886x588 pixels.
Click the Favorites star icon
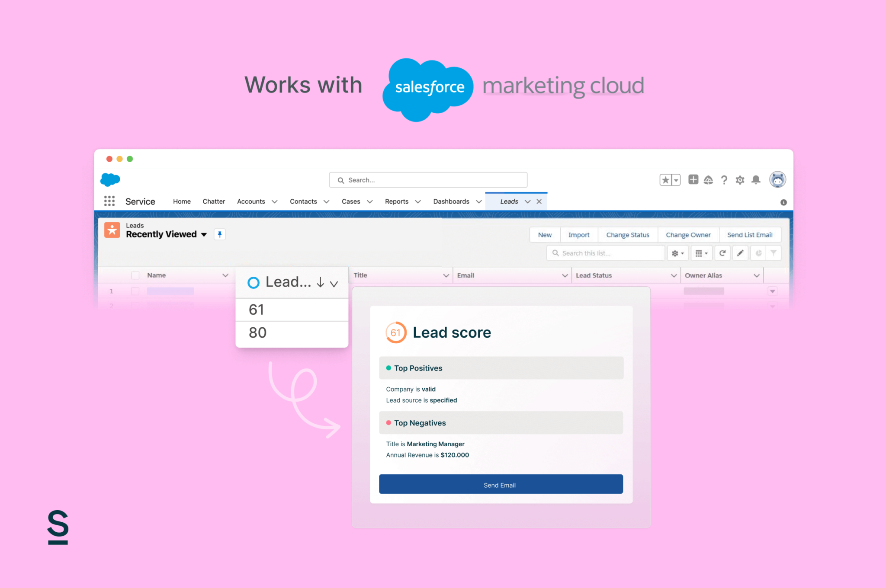point(665,179)
